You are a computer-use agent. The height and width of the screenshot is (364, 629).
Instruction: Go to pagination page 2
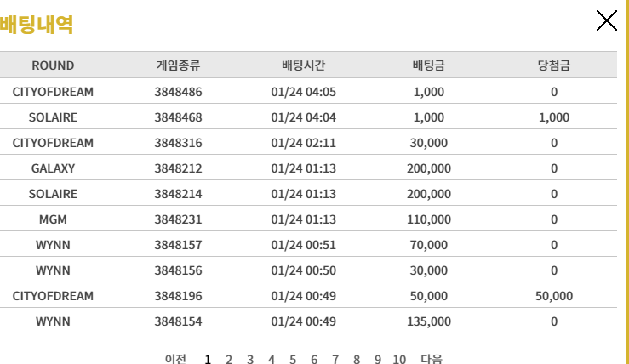click(229, 359)
